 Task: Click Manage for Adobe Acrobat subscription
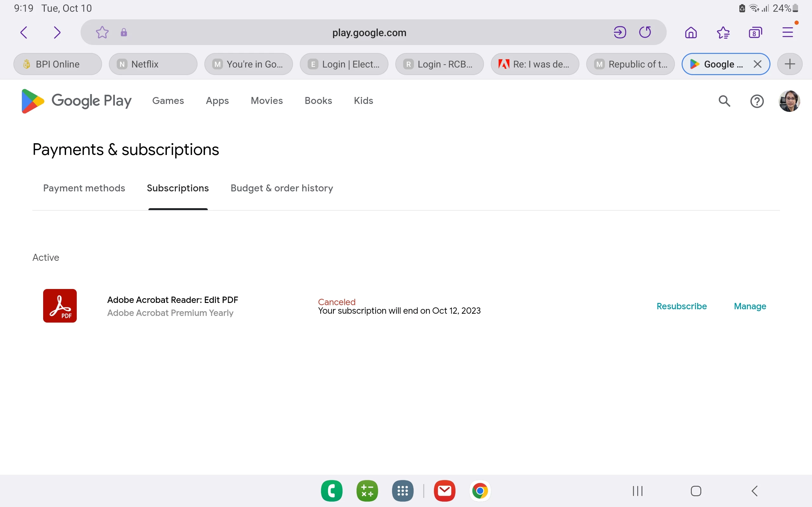coord(750,306)
